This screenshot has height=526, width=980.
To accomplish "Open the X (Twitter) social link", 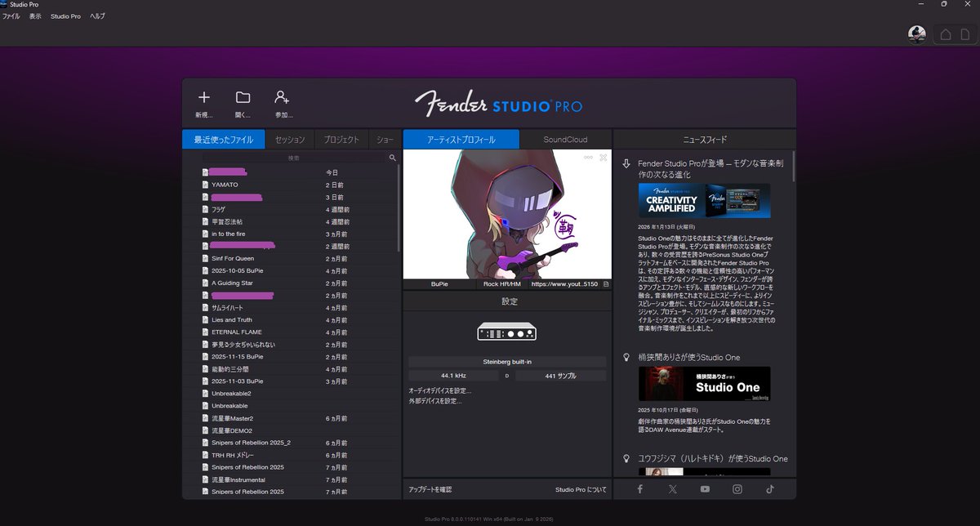I will pos(672,489).
